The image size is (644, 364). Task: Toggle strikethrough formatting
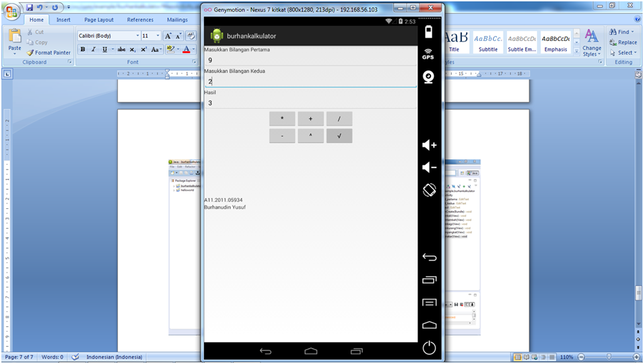(x=121, y=49)
